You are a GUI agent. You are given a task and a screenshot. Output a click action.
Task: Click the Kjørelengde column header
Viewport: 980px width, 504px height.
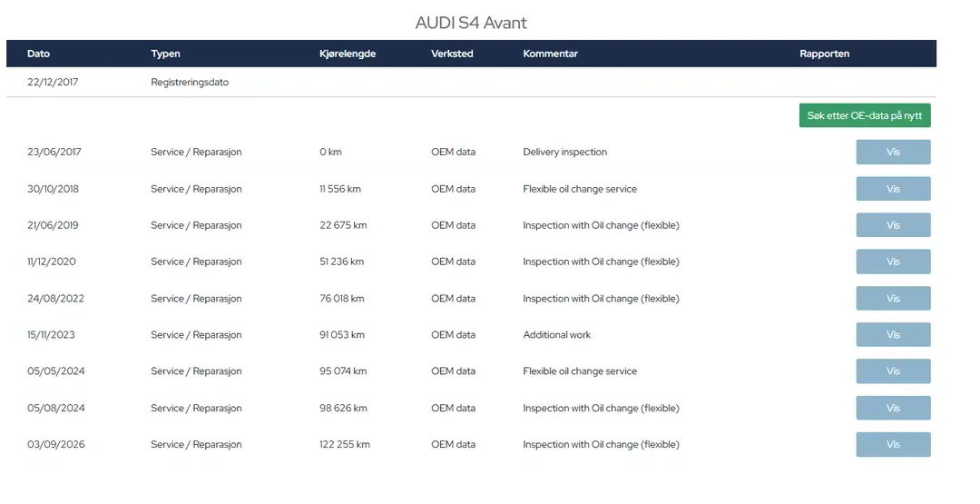(348, 54)
